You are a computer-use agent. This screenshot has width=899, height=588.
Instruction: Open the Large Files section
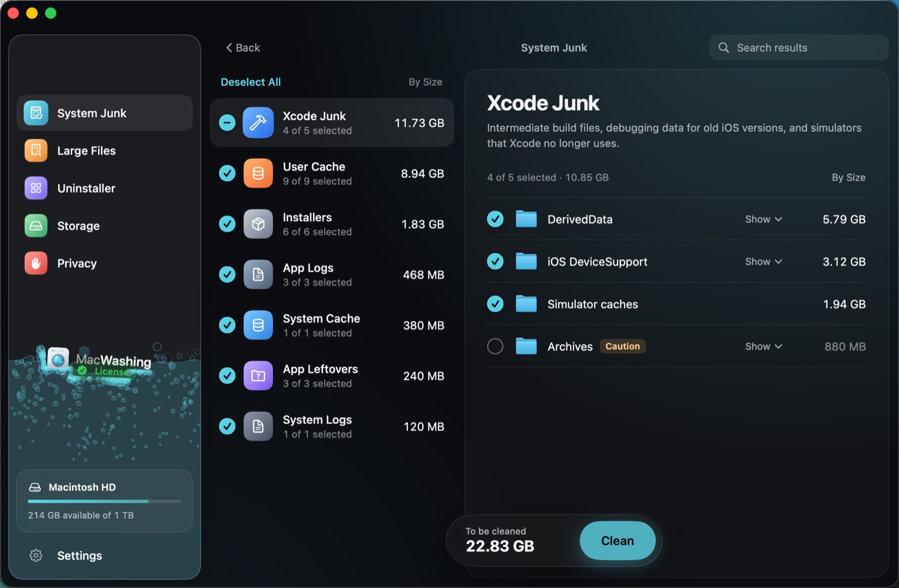pyautogui.click(x=105, y=151)
